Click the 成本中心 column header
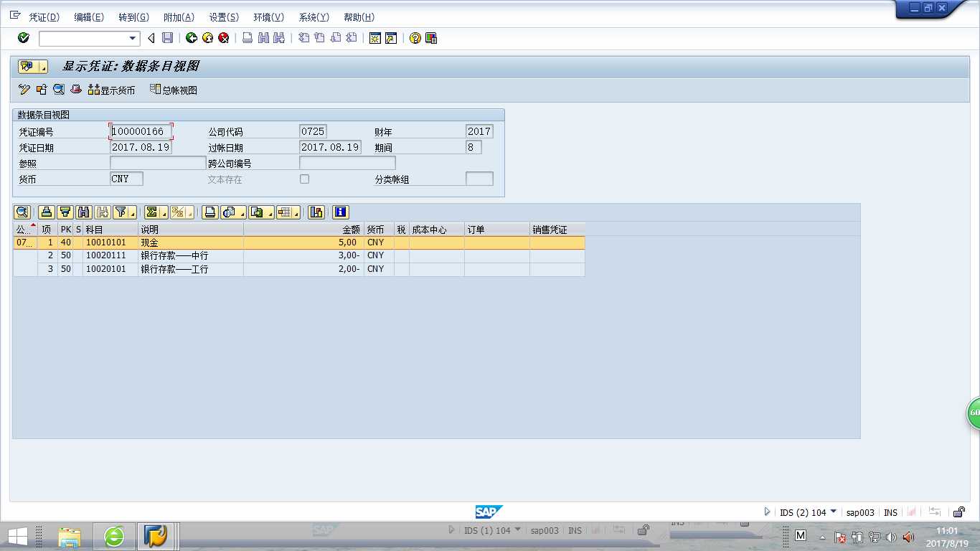980x551 pixels. click(437, 230)
